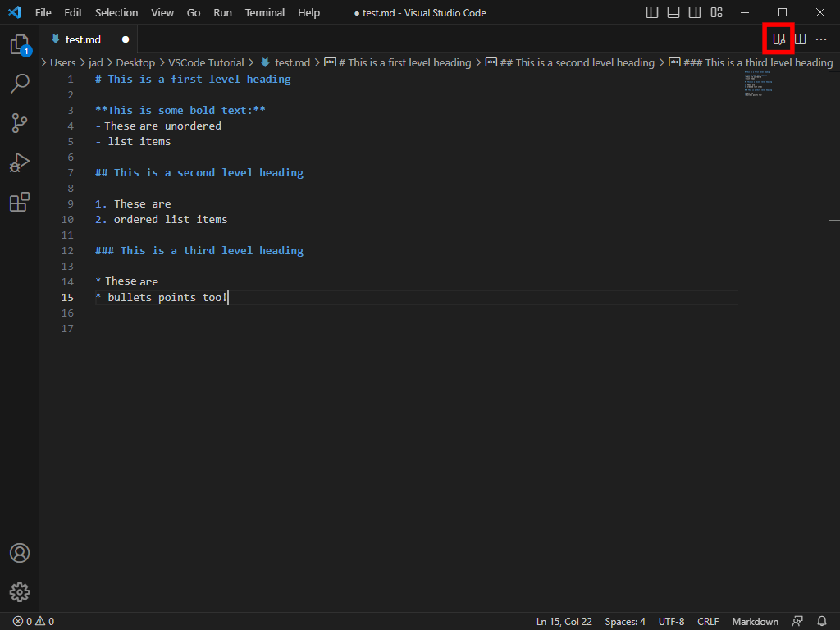Open the Terminal menu
The height and width of the screenshot is (630, 840).
(264, 12)
